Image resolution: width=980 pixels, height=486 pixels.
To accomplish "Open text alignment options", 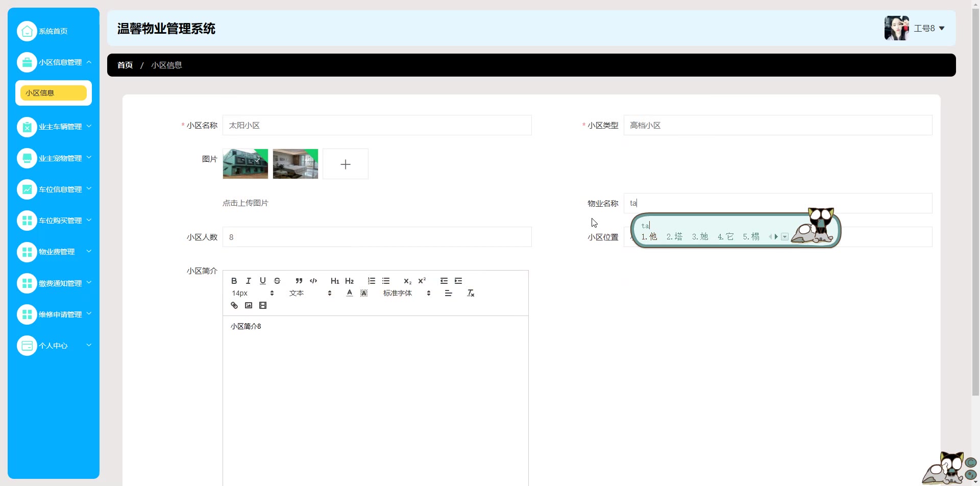I will click(449, 293).
